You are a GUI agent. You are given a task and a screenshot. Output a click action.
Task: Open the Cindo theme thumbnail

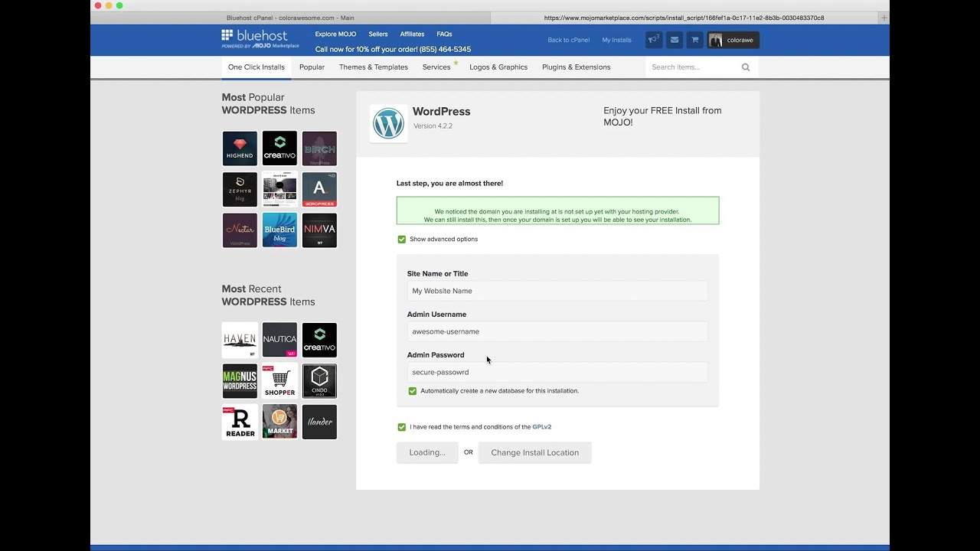[319, 381]
